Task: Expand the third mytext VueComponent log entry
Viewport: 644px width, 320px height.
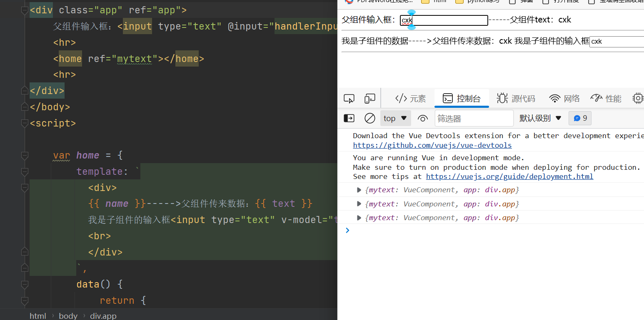Action: click(359, 218)
